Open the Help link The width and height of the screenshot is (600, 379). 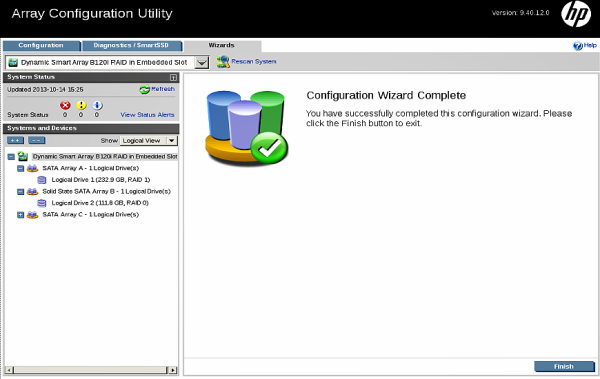coord(590,45)
